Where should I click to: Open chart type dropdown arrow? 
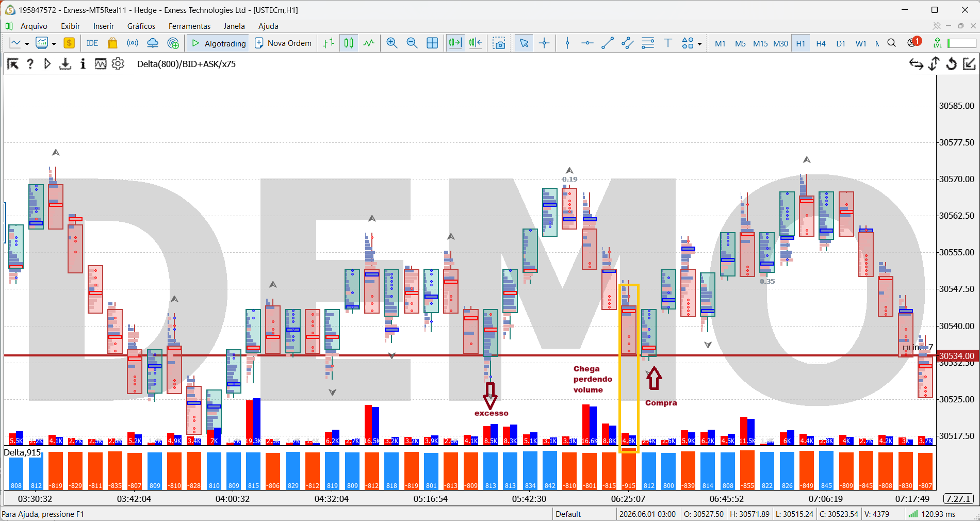(x=27, y=44)
